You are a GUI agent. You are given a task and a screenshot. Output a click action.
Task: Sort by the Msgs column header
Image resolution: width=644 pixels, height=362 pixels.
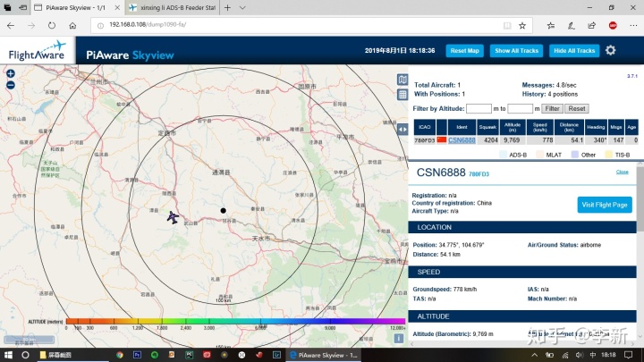point(616,127)
